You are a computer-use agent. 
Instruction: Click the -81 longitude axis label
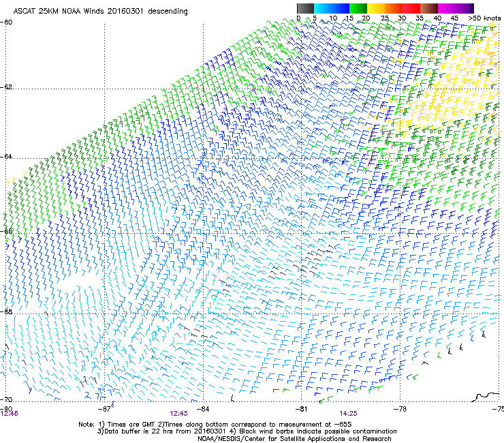tap(302, 409)
